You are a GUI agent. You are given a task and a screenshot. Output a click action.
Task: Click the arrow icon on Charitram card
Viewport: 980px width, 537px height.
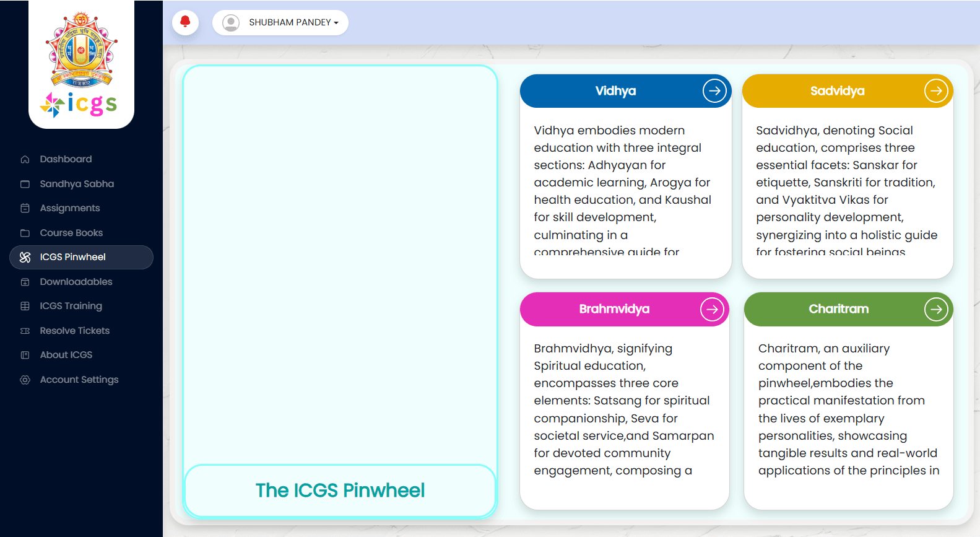(936, 309)
